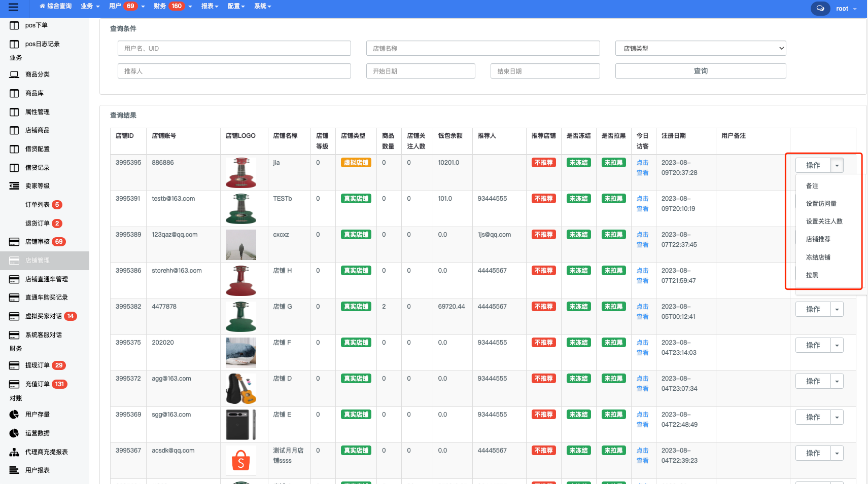Expand 操作 dropdown arrow for 测试月月店铺ssss
Image resolution: width=868 pixels, height=484 pixels.
(837, 453)
